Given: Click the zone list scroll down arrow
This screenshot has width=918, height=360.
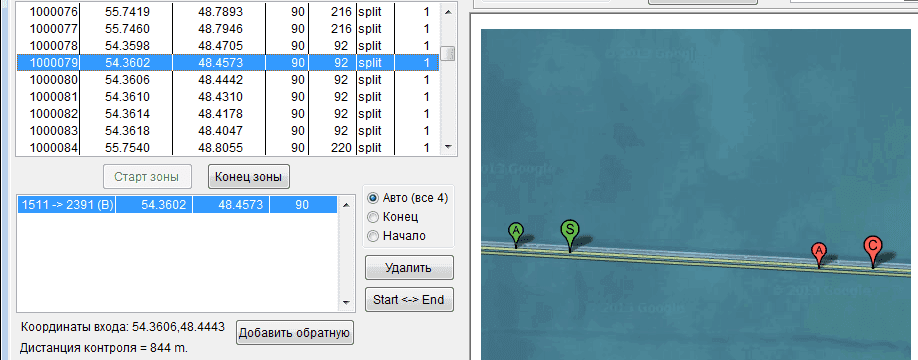Looking at the screenshot, I should 345,303.
